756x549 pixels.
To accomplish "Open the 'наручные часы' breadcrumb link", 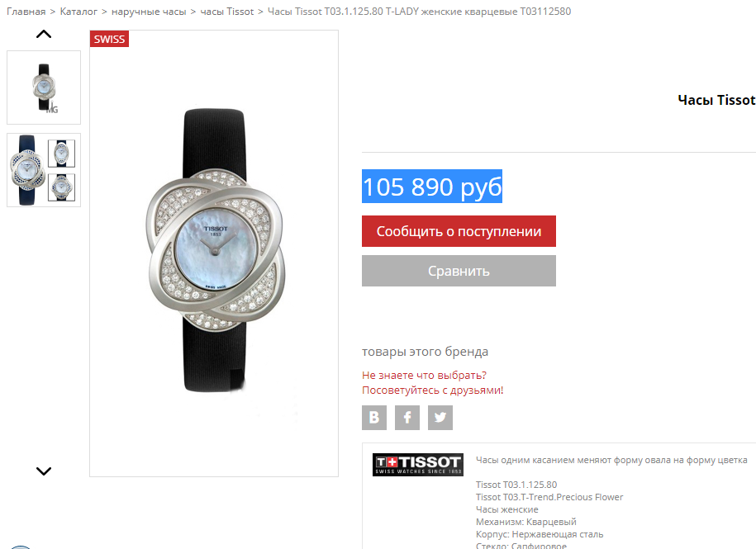I will (x=149, y=12).
